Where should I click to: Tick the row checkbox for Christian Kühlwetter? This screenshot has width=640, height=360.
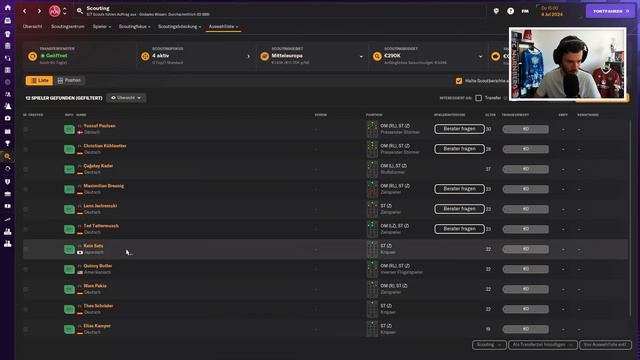pyautogui.click(x=26, y=149)
